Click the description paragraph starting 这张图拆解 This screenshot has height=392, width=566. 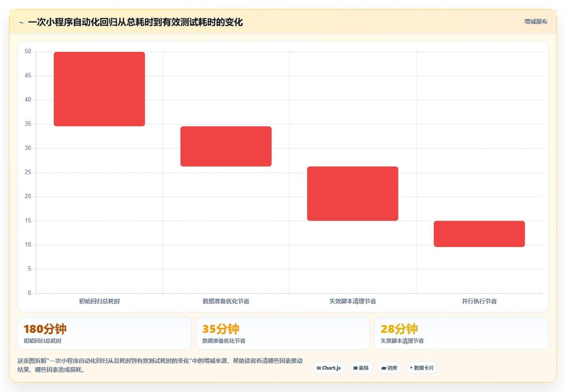[160, 366]
